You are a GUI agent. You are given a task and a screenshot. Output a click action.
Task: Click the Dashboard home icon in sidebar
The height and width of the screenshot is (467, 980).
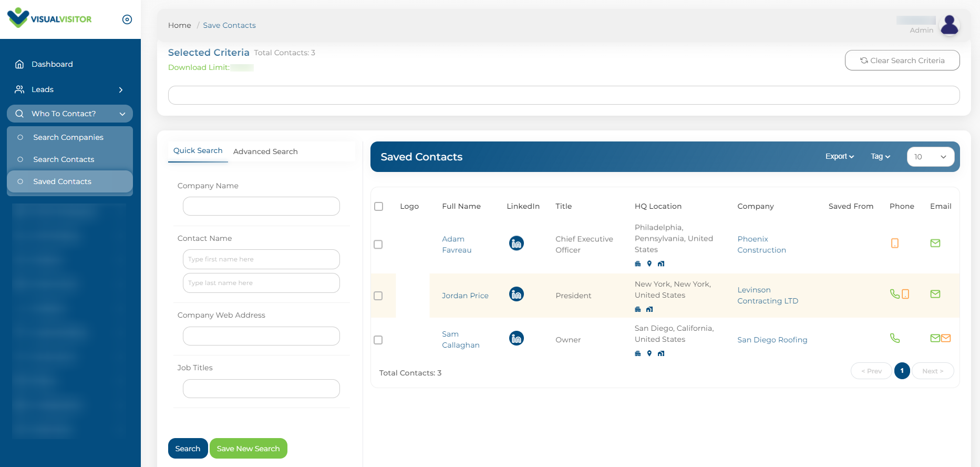(x=19, y=64)
